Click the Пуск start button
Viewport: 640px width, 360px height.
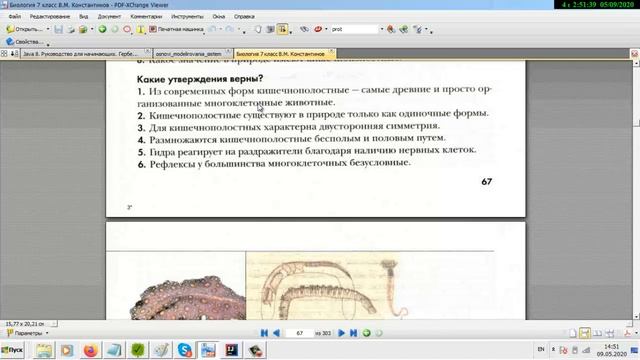(12, 350)
